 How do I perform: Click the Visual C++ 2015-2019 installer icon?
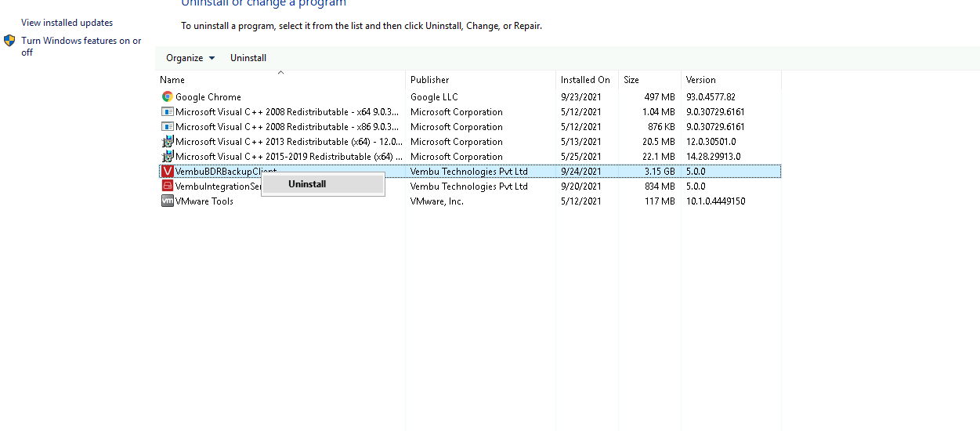167,157
